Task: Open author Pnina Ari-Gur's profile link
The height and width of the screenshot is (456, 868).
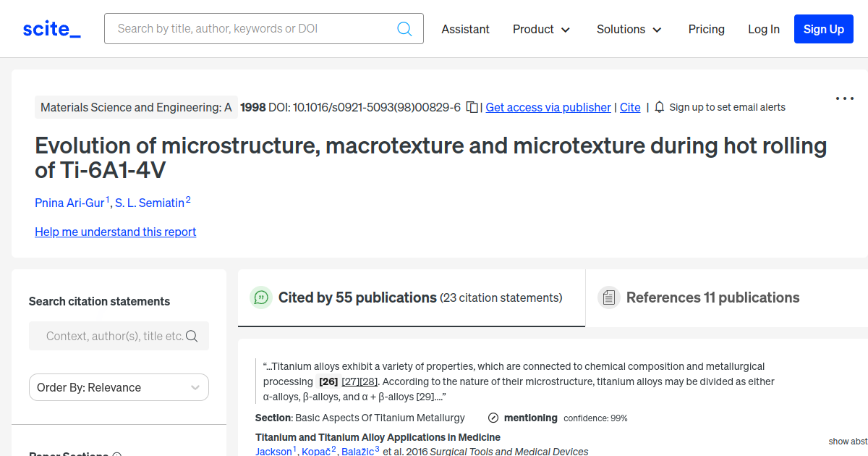Action: point(69,203)
